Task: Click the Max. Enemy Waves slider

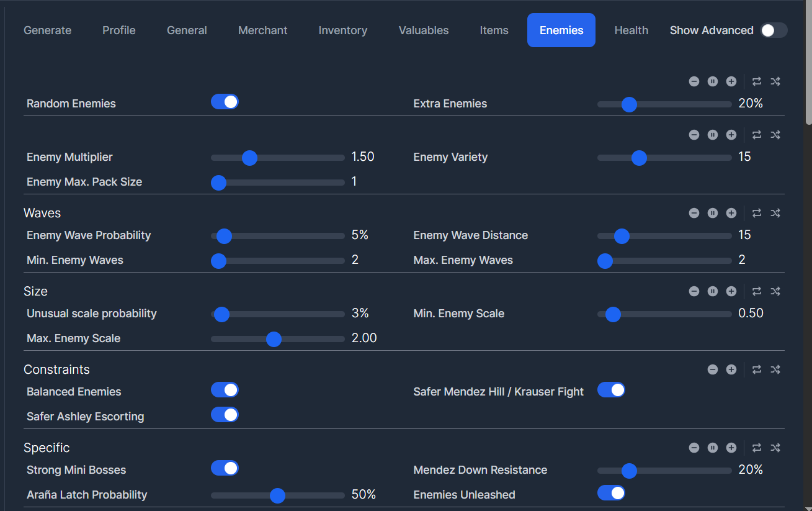Action: (664, 261)
